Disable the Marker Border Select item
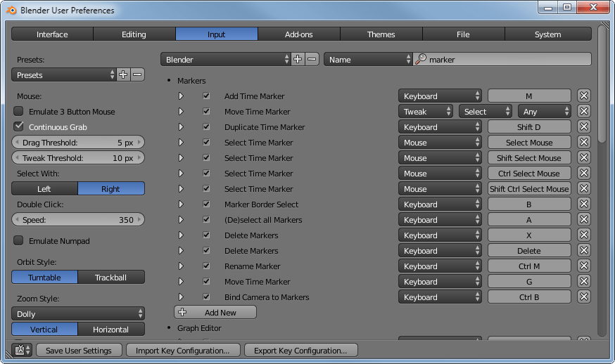Screen dimensions: 615x364 206,204
